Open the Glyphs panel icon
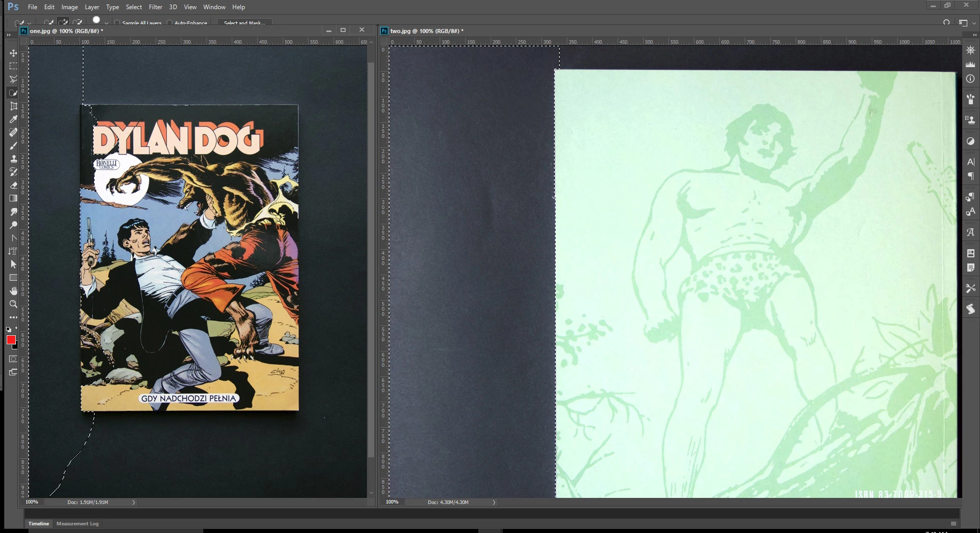The image size is (980, 533). click(970, 232)
